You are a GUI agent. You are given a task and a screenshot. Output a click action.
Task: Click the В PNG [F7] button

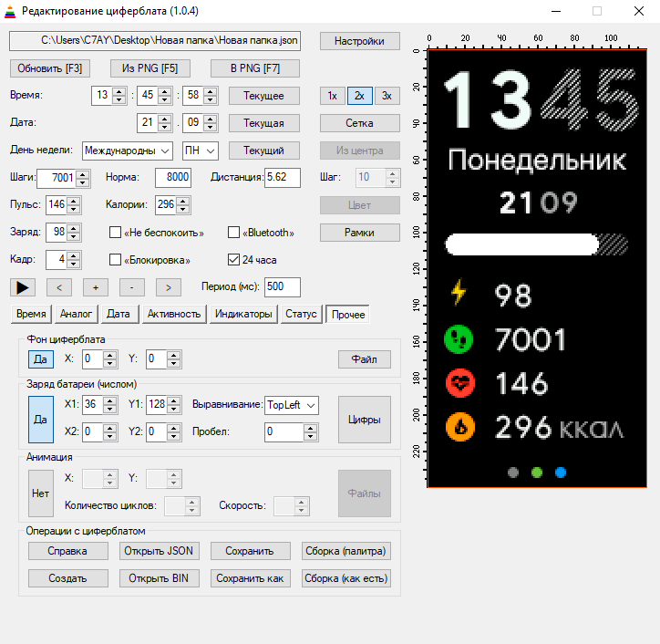pos(255,68)
